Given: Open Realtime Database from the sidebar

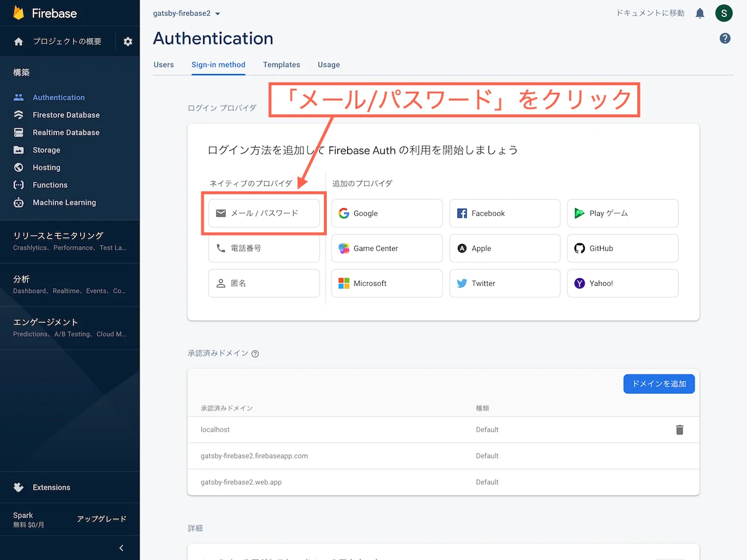Looking at the screenshot, I should point(18,132).
